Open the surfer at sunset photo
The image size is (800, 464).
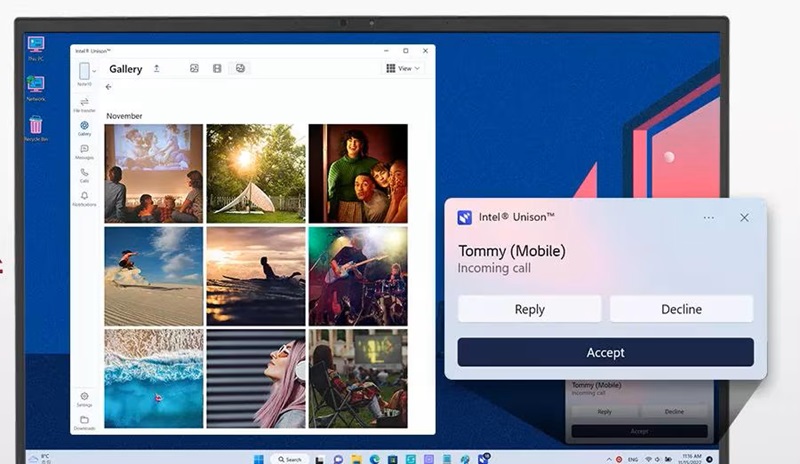(x=256, y=276)
